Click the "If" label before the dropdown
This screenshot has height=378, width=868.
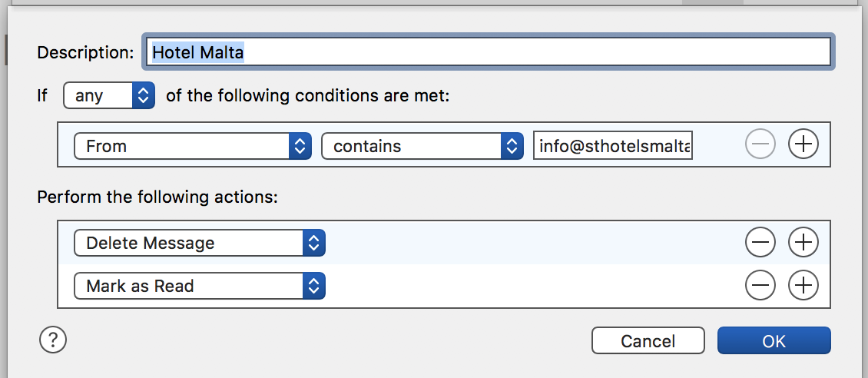tap(42, 96)
